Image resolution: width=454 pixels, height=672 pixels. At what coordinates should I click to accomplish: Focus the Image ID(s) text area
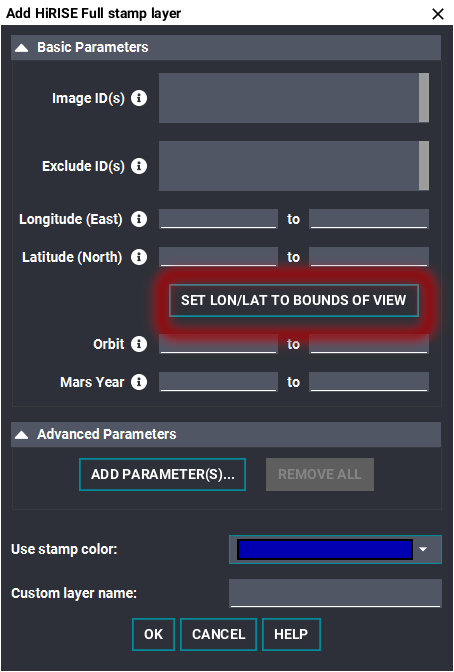(x=289, y=98)
